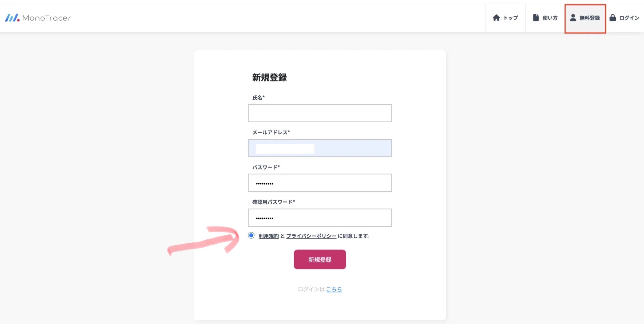Open the トップ menu item

click(505, 18)
